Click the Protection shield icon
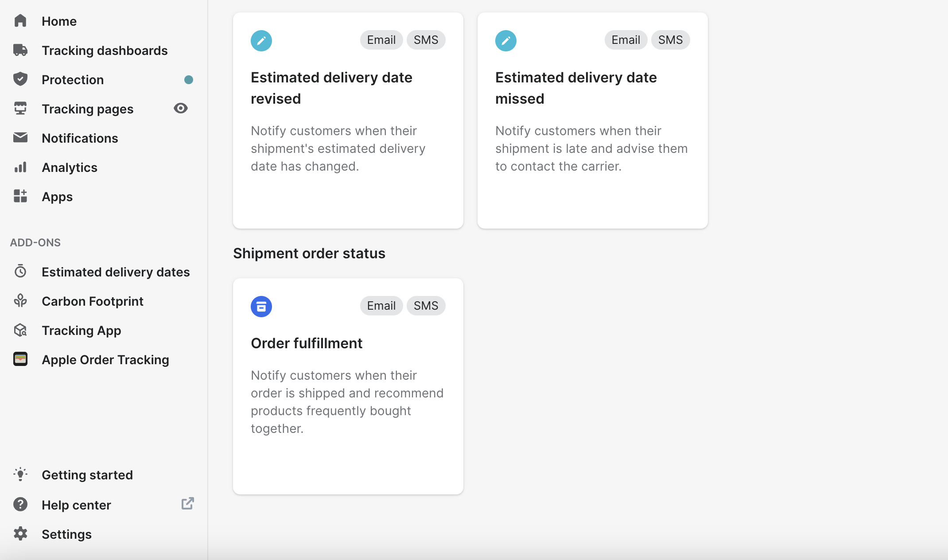Screen dimensions: 948x560 click(x=20, y=79)
